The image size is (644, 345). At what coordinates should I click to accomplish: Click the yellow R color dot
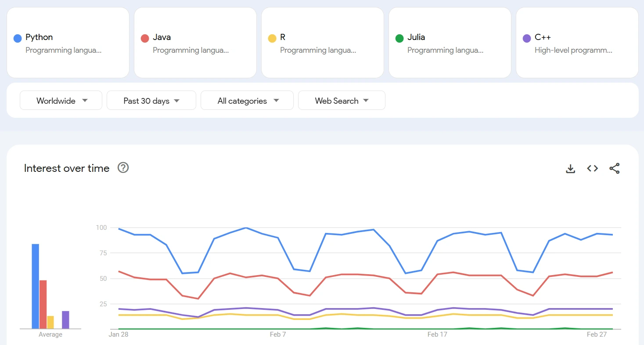pos(272,39)
